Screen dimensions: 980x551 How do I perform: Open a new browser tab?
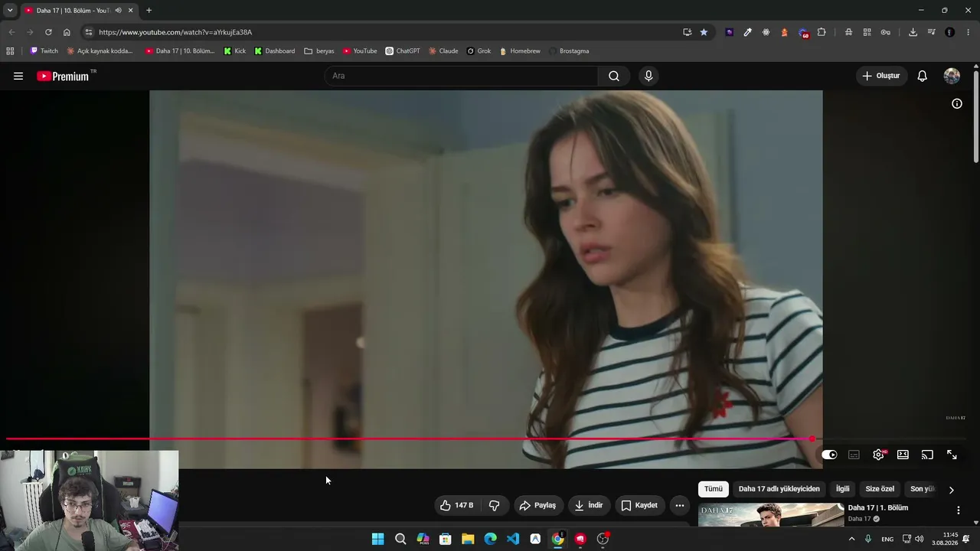(149, 11)
